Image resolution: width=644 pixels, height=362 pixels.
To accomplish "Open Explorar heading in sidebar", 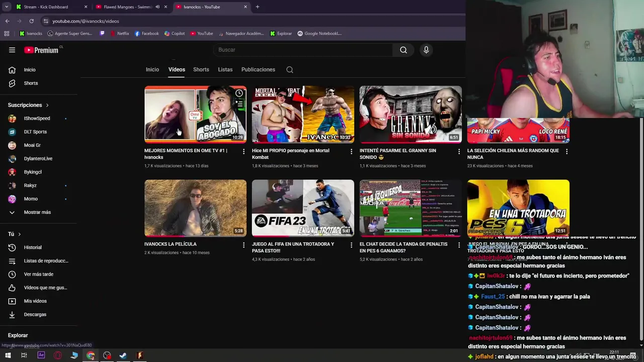I will click(x=18, y=335).
